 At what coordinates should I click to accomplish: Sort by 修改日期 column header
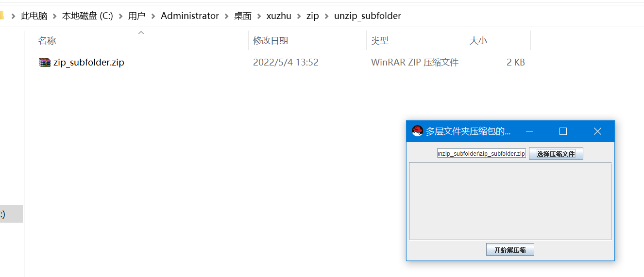click(271, 41)
